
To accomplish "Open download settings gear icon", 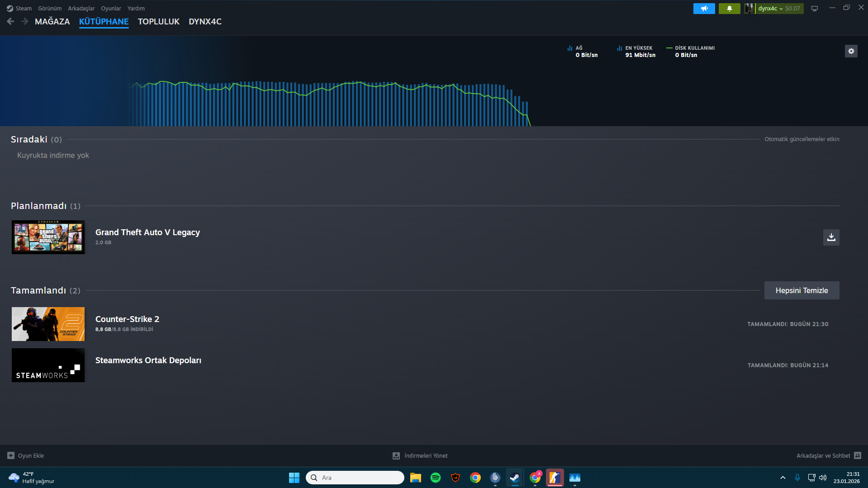I will (x=851, y=51).
